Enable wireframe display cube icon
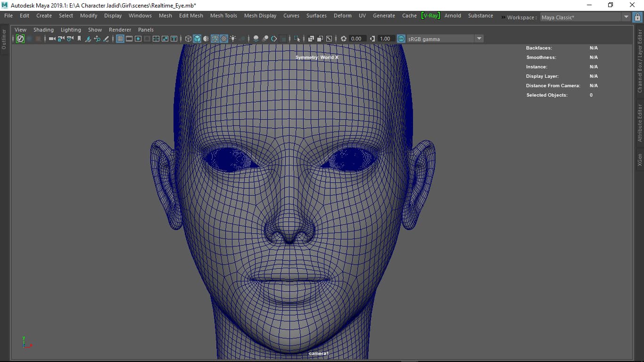This screenshot has height=362, width=644. tap(188, 39)
